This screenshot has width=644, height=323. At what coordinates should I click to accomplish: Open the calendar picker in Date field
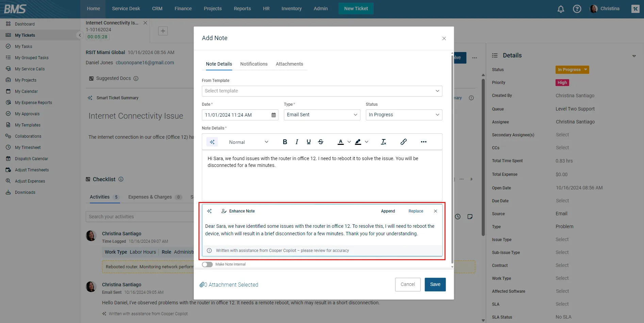click(x=274, y=115)
